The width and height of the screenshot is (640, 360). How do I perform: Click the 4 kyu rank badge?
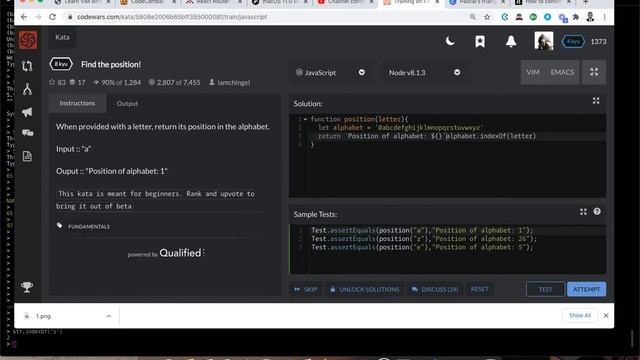[573, 42]
